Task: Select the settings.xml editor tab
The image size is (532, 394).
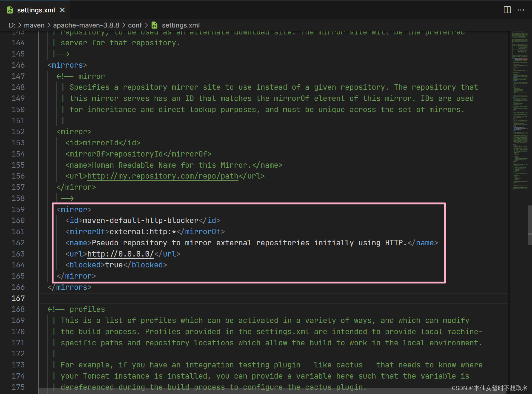Action: (35, 10)
